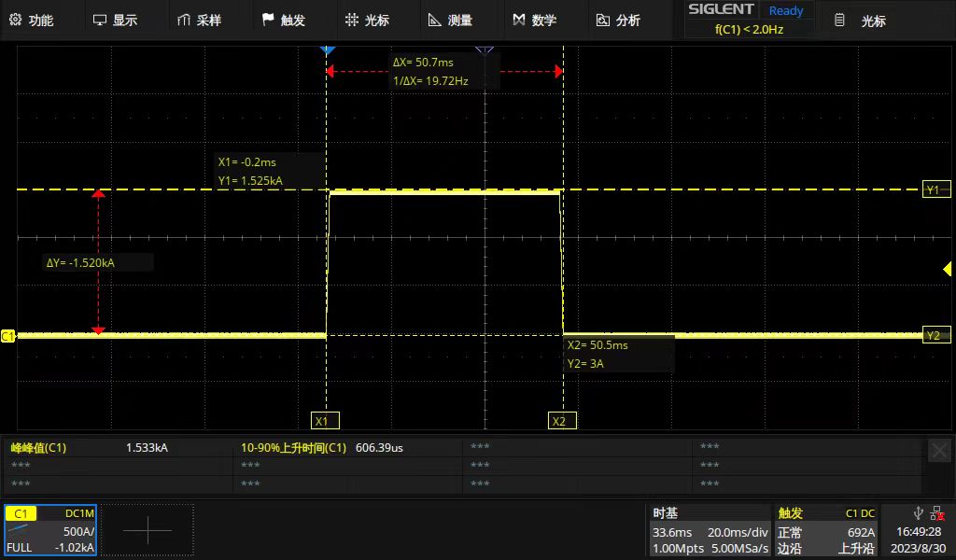Screen dimensions: 956x560
Task: Close the measurement results panel
Action: coord(939,451)
